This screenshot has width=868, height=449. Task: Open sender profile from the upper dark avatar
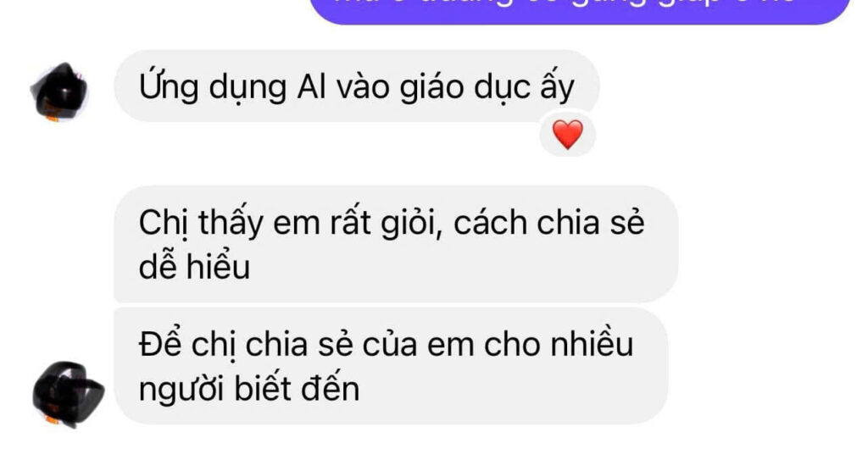pos(59,91)
